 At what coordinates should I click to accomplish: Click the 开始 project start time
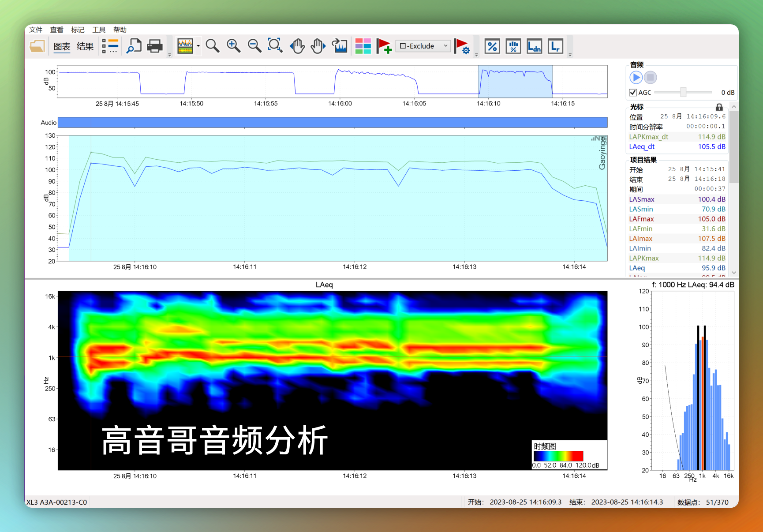(x=696, y=169)
